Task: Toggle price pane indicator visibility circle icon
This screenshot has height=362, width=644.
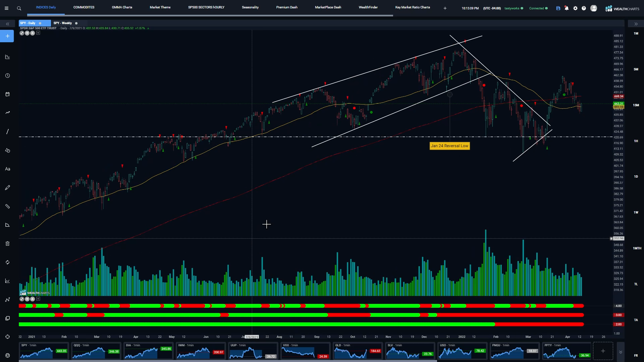Action: (22, 33)
